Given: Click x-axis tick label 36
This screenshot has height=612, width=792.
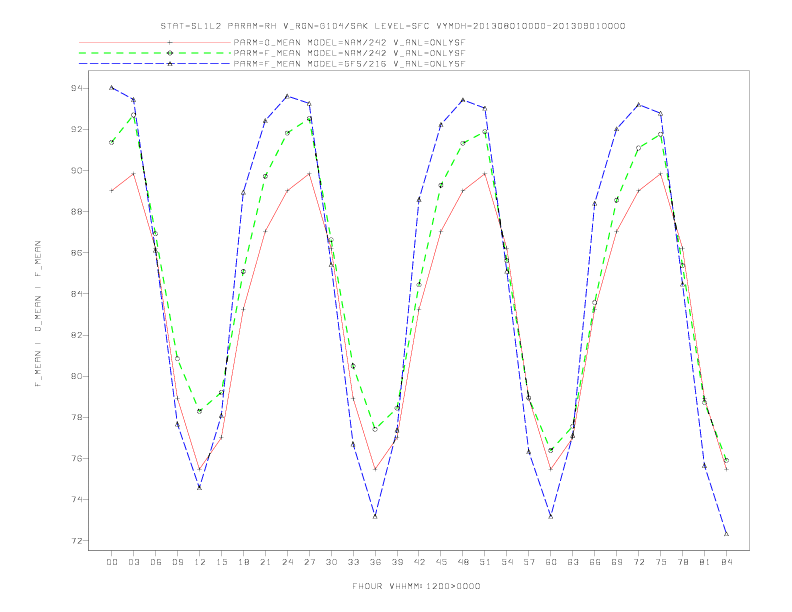Looking at the screenshot, I should pos(375,562).
